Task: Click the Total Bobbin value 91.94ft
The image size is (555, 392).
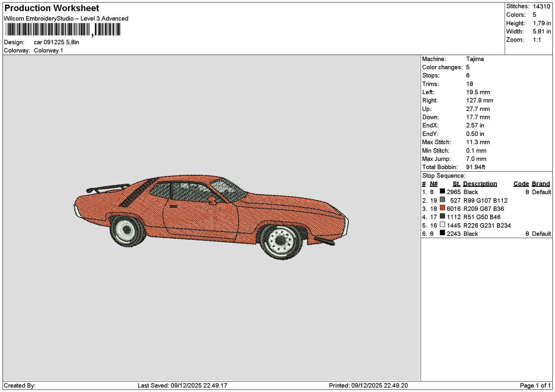Action: coord(475,167)
